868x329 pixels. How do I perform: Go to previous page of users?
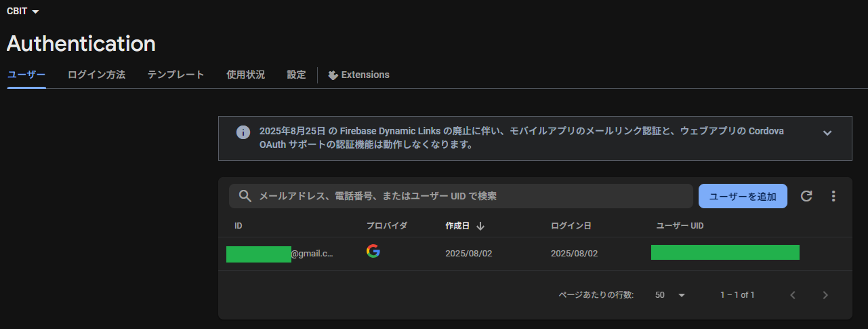click(793, 295)
